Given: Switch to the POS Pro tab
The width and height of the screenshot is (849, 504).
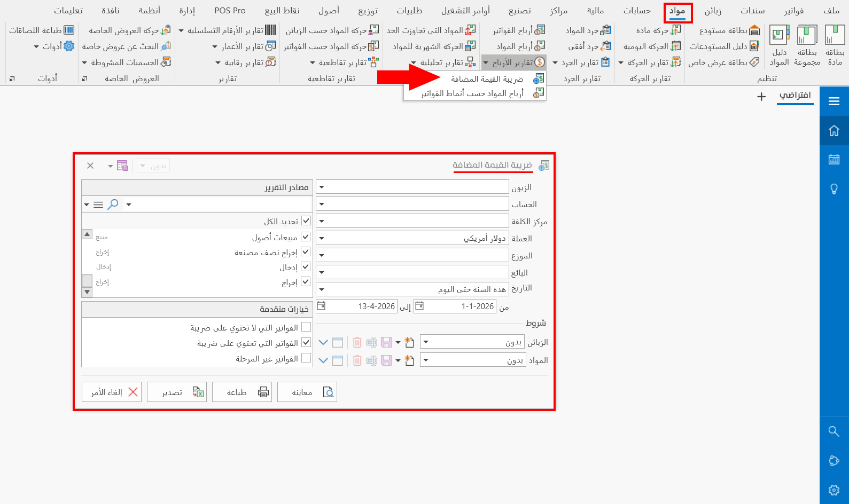Looking at the screenshot, I should click(230, 11).
